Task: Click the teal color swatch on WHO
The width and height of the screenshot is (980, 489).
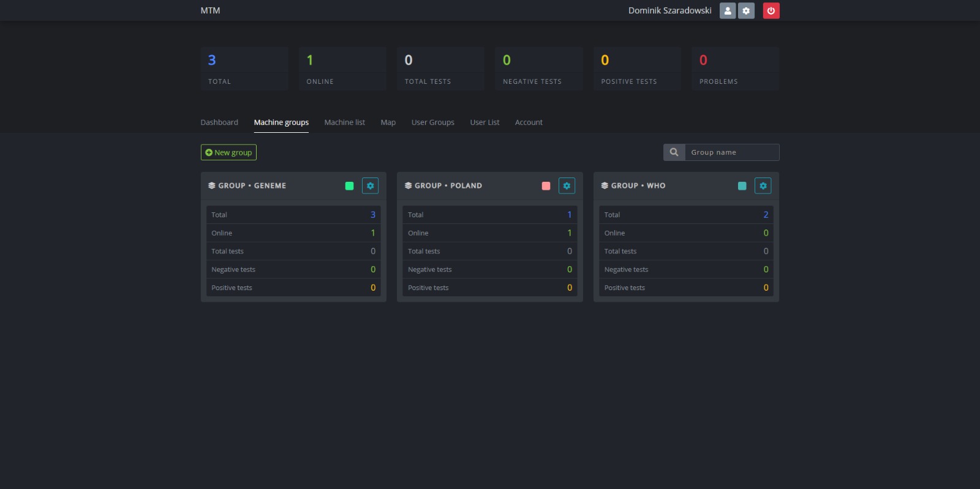Action: [742, 186]
